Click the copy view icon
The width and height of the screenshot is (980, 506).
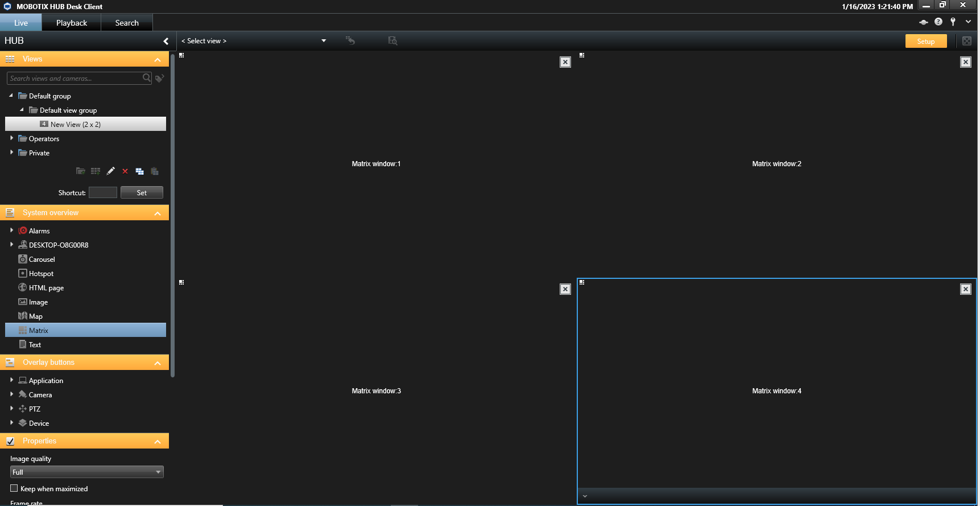[139, 171]
